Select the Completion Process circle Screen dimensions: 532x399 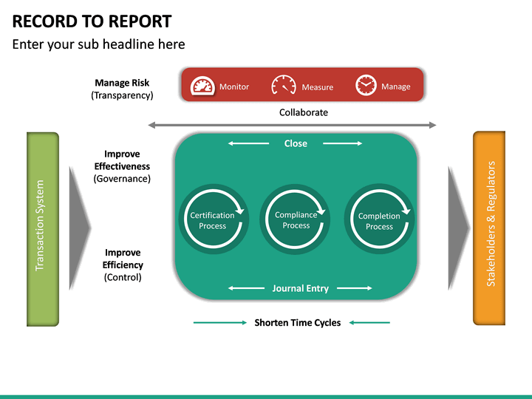(x=379, y=220)
